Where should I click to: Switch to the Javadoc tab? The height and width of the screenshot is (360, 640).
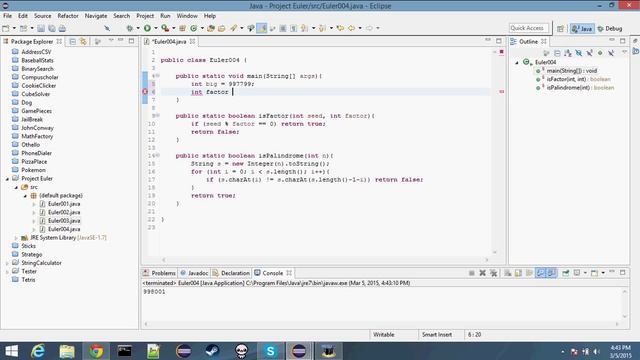tap(194, 273)
